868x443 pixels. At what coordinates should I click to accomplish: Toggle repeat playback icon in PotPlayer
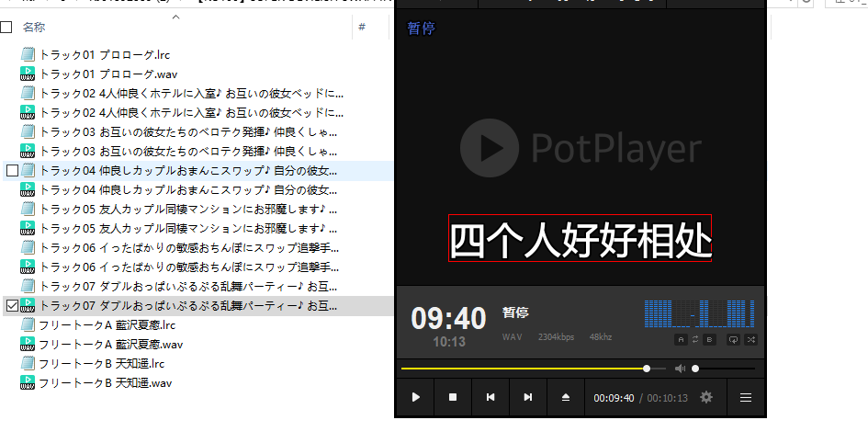(x=733, y=339)
